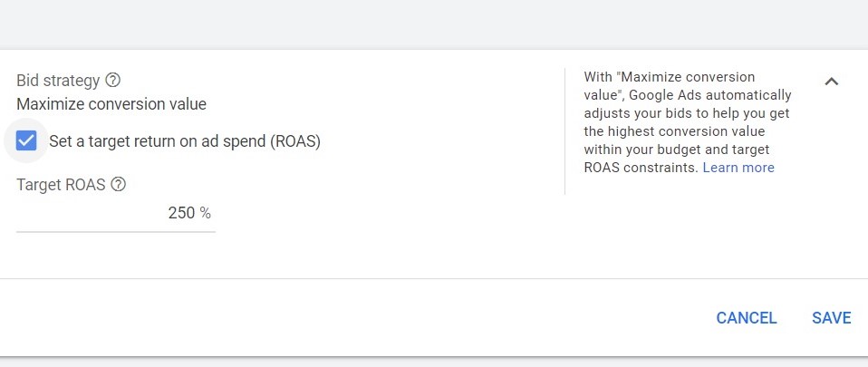
Task: Click the "Target ROAS" field label
Action: pyautogui.click(x=61, y=184)
